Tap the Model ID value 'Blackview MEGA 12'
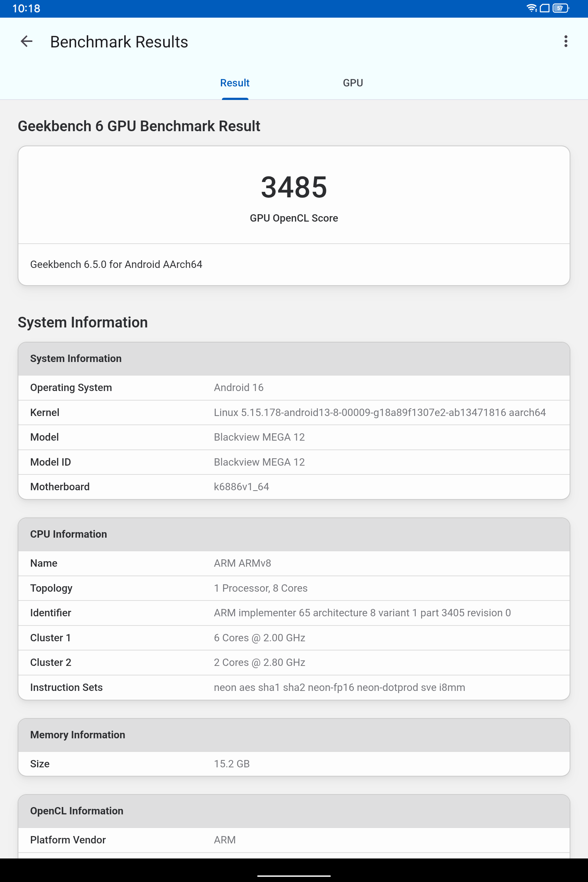The image size is (588, 882). pyautogui.click(x=259, y=462)
